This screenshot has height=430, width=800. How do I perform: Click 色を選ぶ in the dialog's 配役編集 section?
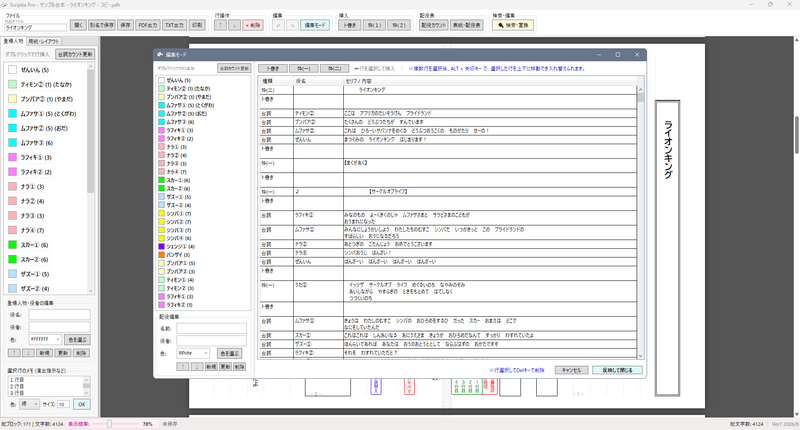[230, 353]
